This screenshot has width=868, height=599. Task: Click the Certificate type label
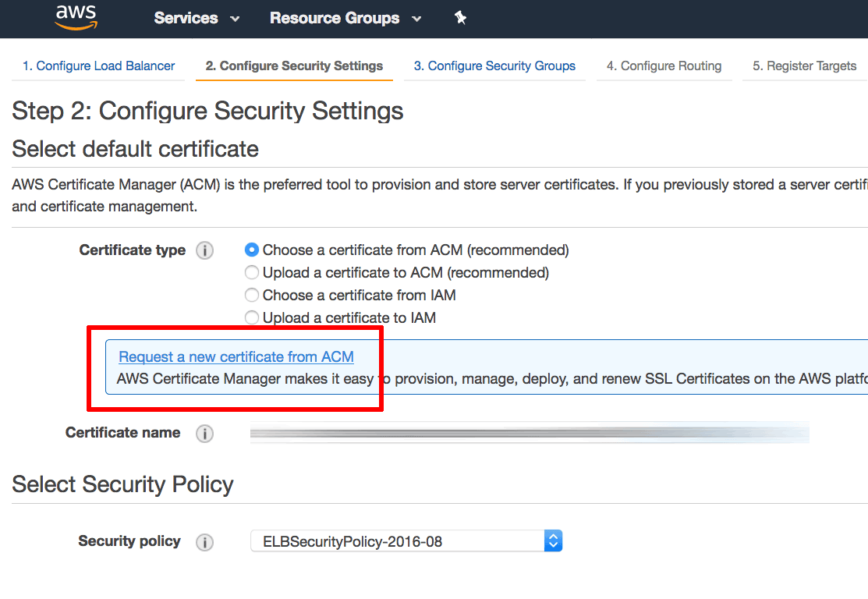[x=133, y=250]
